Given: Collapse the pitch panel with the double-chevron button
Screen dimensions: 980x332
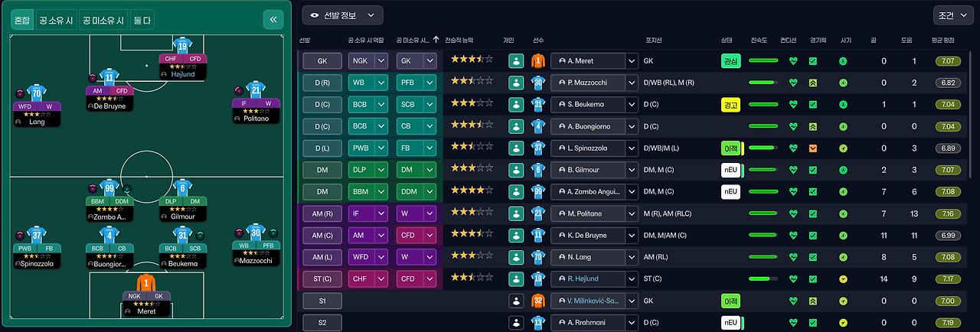Looking at the screenshot, I should coord(273,20).
